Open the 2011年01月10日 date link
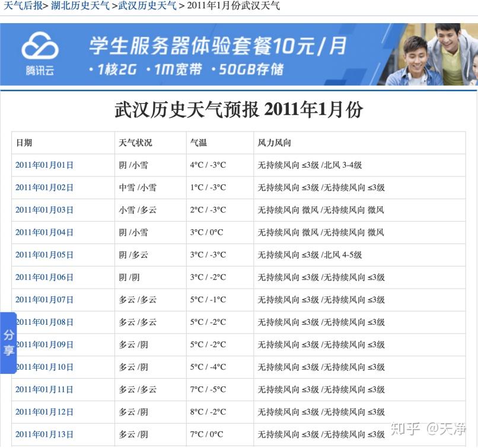This screenshot has width=478, height=448. tap(45, 367)
